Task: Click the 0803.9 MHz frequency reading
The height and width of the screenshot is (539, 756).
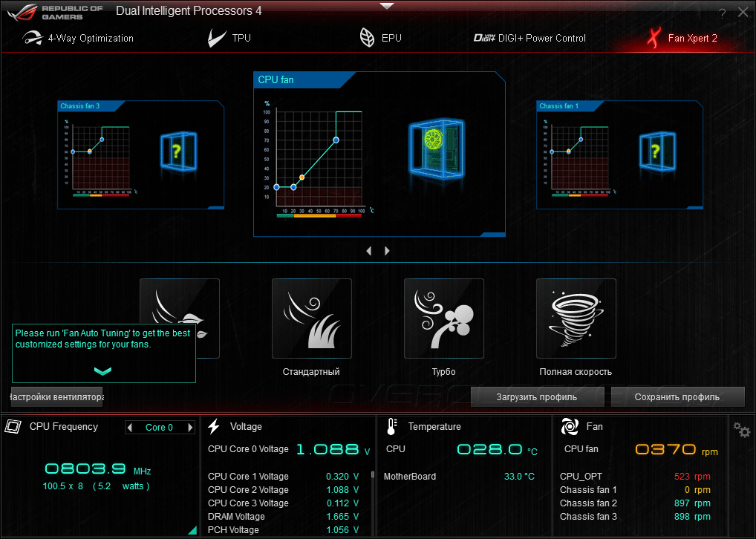Action: click(98, 469)
